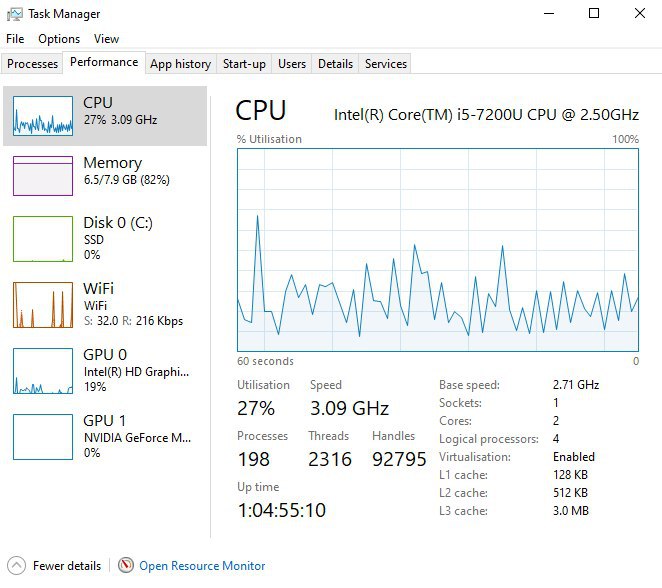
Task: Select the WiFi activity graph thumbnail
Action: (x=43, y=305)
